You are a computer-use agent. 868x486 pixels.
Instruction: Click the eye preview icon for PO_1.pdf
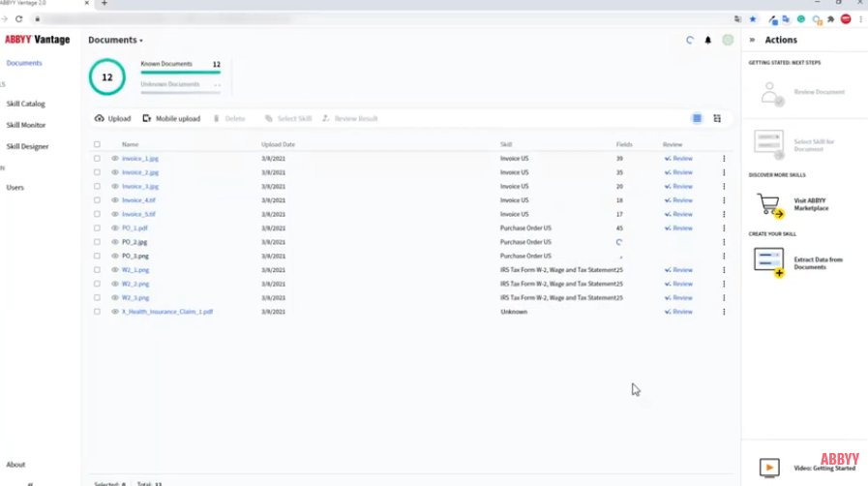click(x=114, y=228)
